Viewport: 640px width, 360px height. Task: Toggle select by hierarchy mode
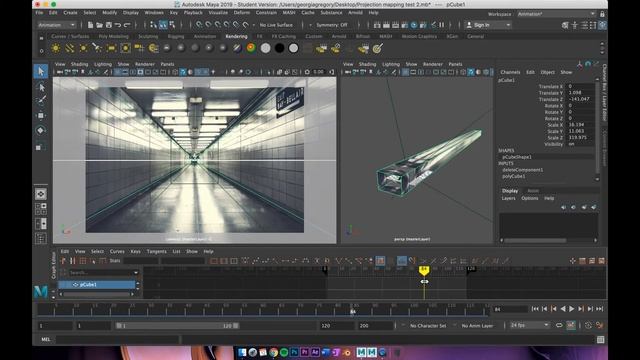(x=153, y=25)
